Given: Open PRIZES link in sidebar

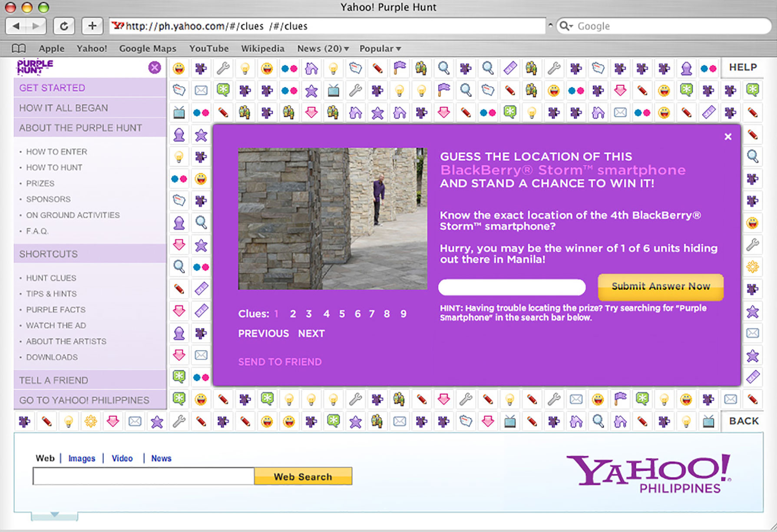Looking at the screenshot, I should (40, 183).
